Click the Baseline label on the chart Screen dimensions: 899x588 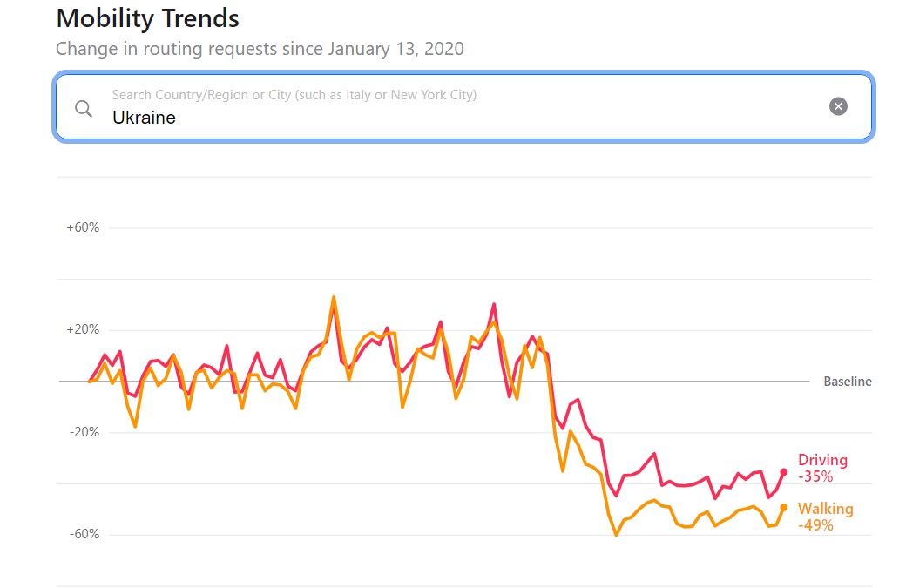tap(847, 382)
